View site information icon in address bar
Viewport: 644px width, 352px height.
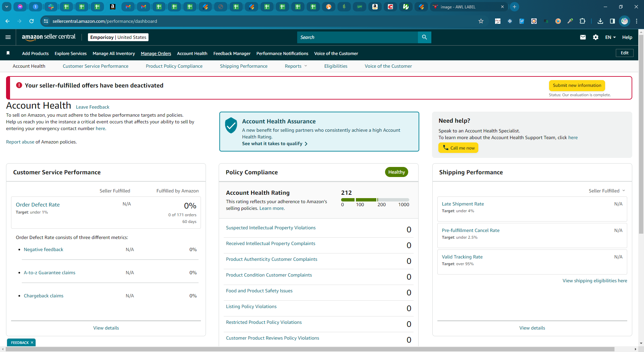pyautogui.click(x=46, y=21)
